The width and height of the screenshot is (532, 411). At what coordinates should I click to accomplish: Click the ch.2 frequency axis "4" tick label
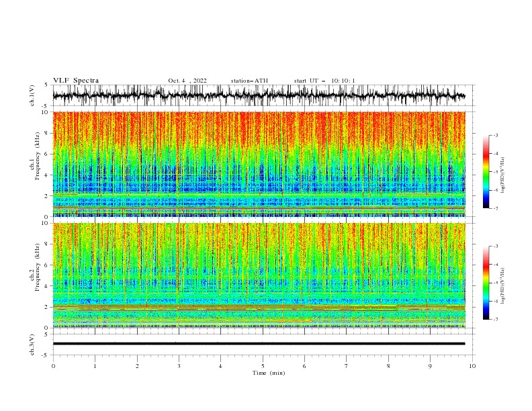point(47,286)
